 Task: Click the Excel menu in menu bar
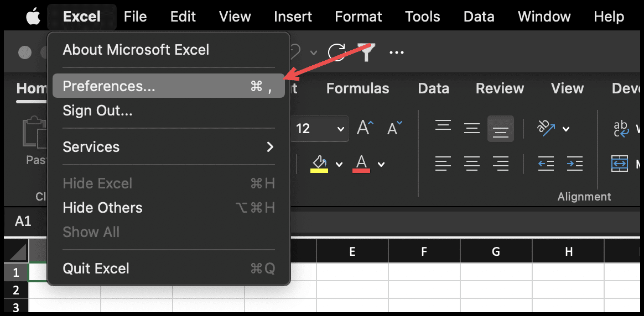[82, 17]
